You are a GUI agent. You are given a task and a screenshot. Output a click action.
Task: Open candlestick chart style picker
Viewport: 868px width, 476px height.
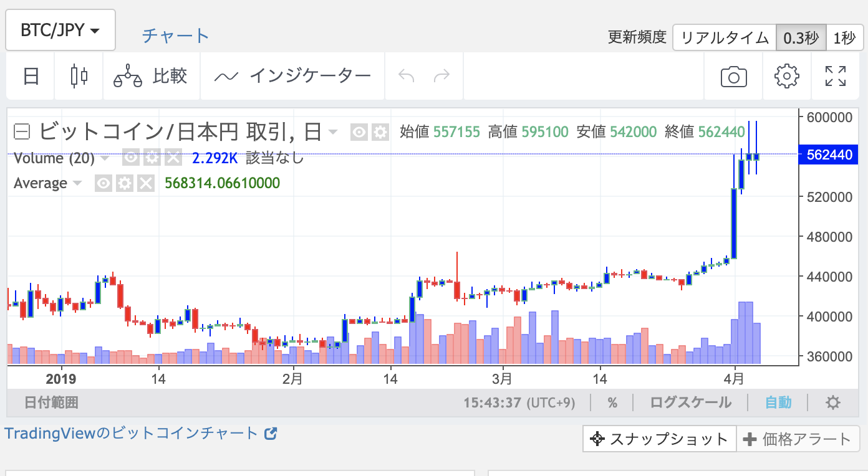pos(79,76)
